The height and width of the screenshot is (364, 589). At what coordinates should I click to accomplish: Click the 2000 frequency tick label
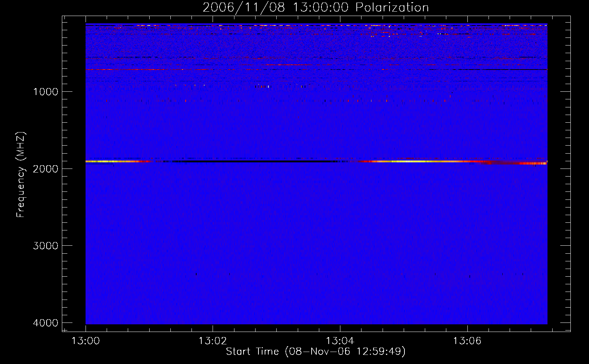(x=46, y=169)
